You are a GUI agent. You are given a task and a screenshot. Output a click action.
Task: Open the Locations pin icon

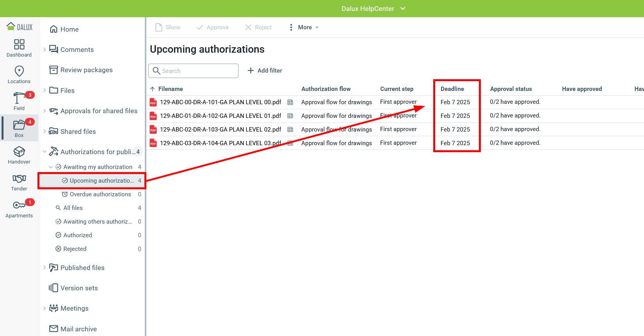point(19,71)
